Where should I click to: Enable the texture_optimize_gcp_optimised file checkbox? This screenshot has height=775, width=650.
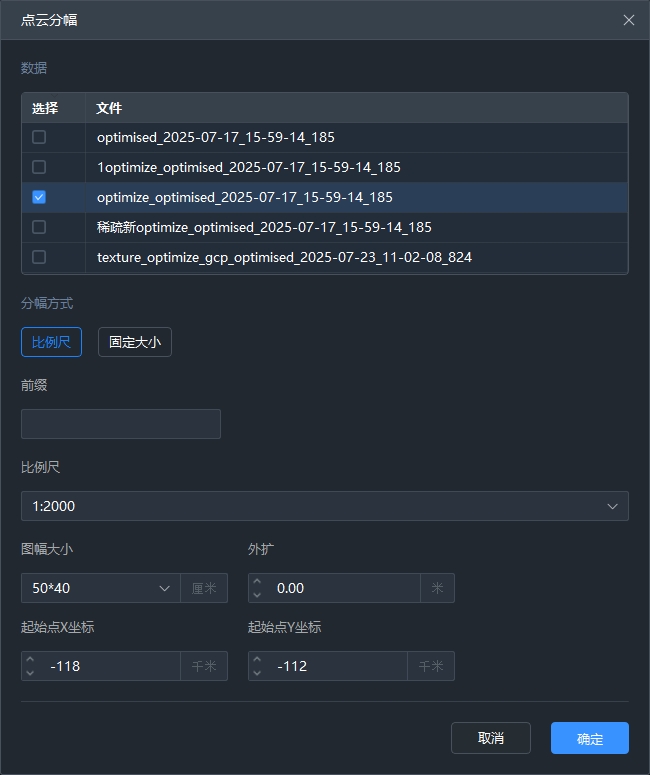coord(39,257)
